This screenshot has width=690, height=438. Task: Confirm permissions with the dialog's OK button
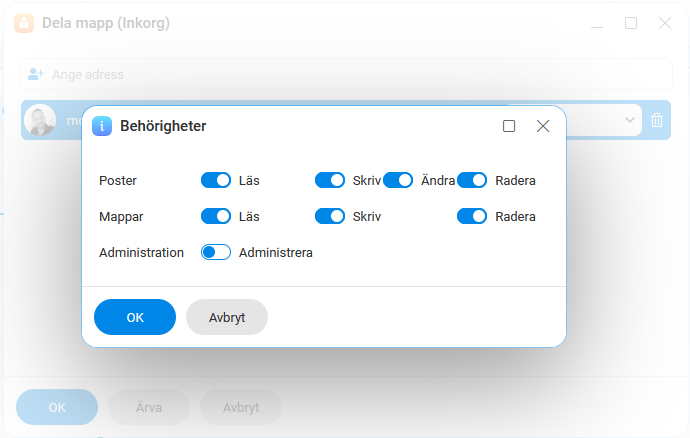[135, 317]
